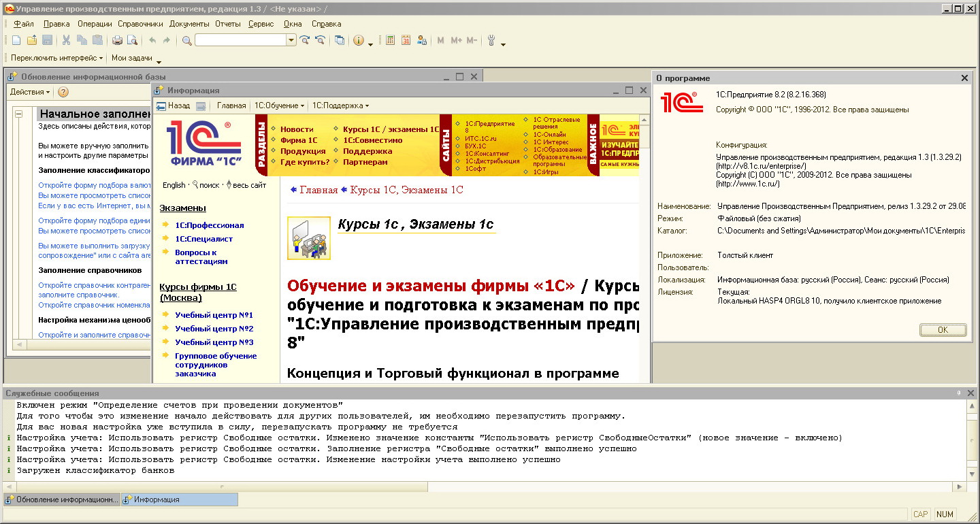Click the Find previous icon
Image resolution: width=980 pixels, height=524 pixels.
tap(320, 41)
